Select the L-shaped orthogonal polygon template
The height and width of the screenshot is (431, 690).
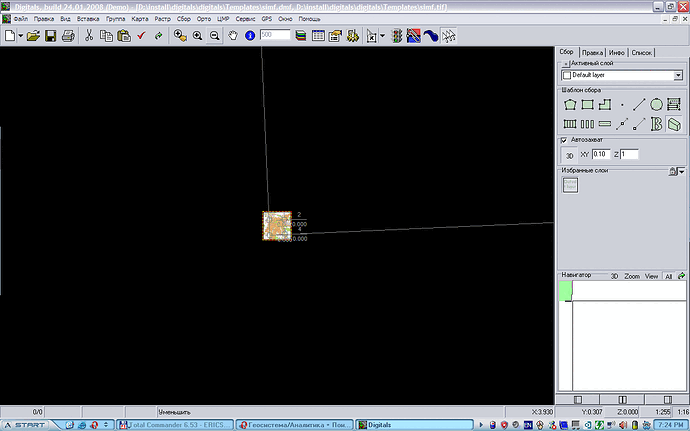click(605, 105)
